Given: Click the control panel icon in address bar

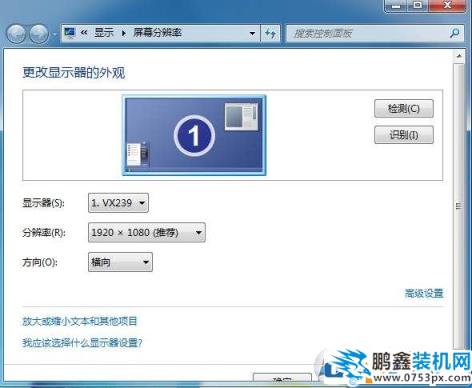Looking at the screenshot, I should point(70,33).
